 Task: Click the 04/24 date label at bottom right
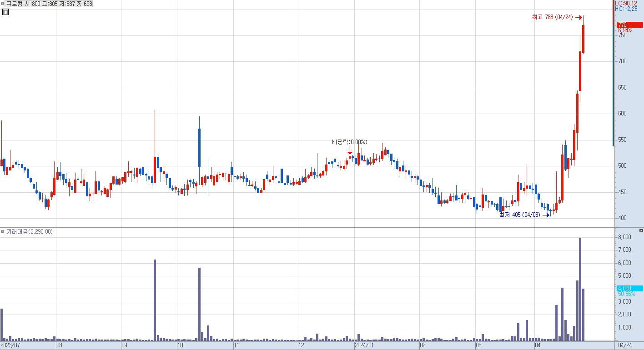(x=625, y=345)
